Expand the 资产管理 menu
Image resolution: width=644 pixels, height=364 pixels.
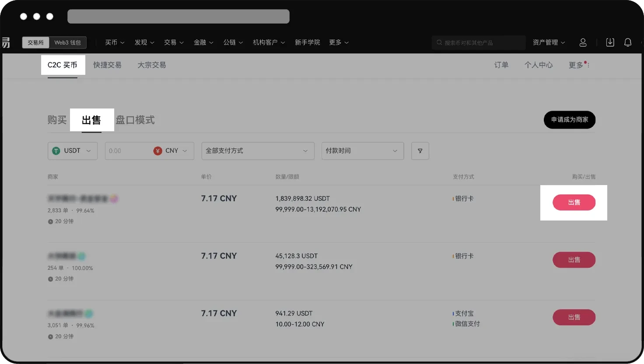coord(549,42)
